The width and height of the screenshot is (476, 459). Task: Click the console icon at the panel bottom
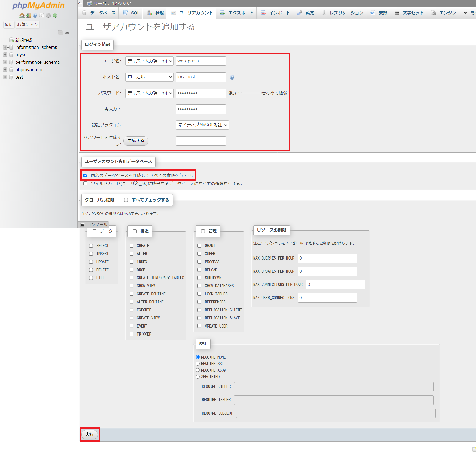click(x=83, y=225)
